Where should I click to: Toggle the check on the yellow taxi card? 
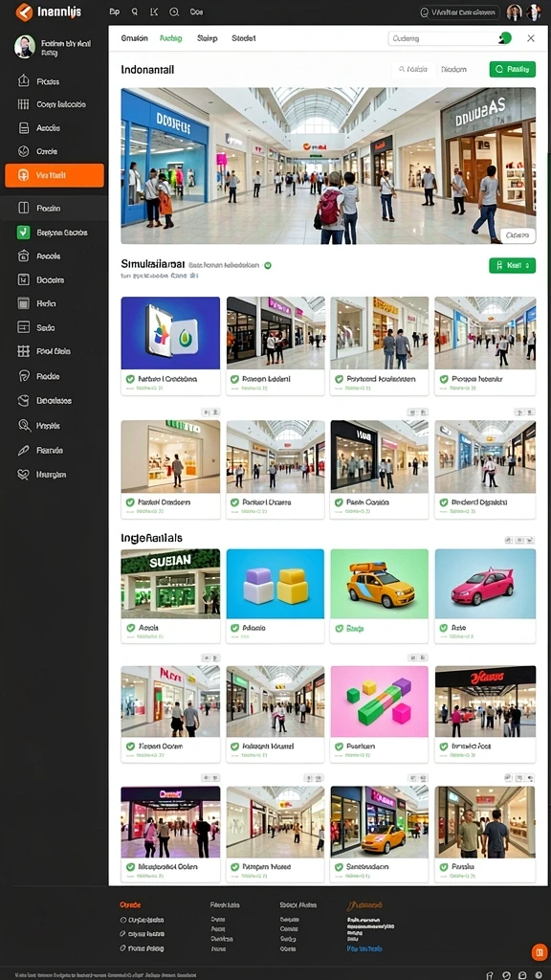tap(340, 628)
